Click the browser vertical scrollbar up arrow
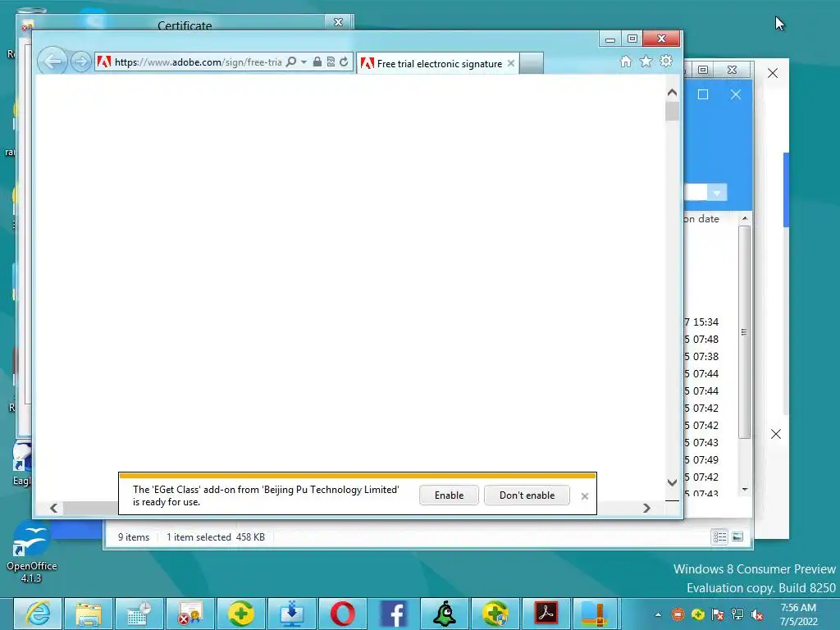 point(672,93)
